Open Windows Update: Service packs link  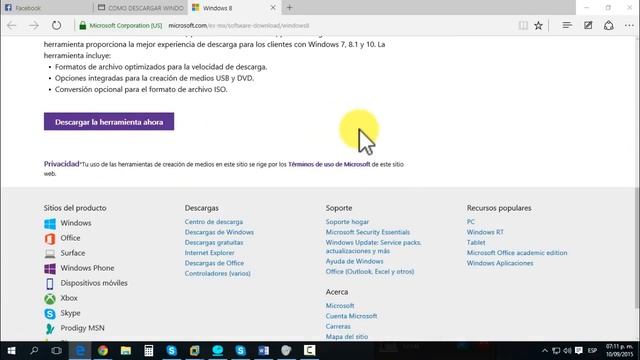click(x=373, y=247)
